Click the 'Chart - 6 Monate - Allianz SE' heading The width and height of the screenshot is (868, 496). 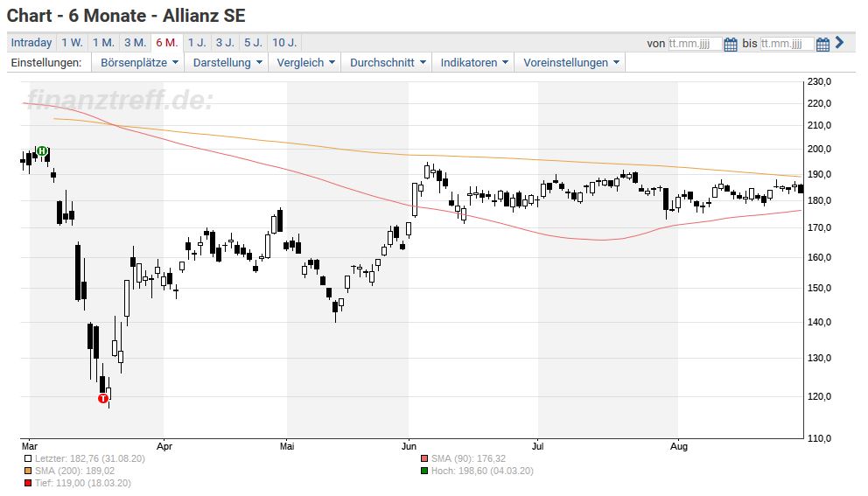pyautogui.click(x=126, y=16)
